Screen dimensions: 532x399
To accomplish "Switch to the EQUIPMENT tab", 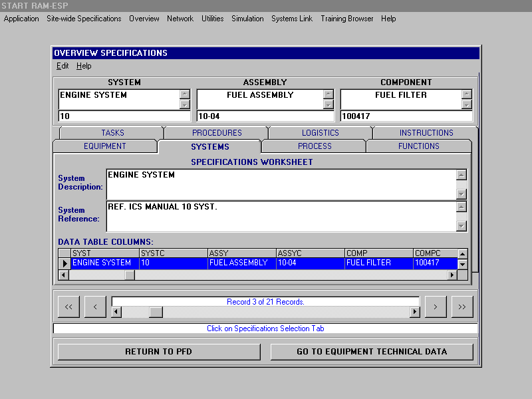I will tap(105, 146).
